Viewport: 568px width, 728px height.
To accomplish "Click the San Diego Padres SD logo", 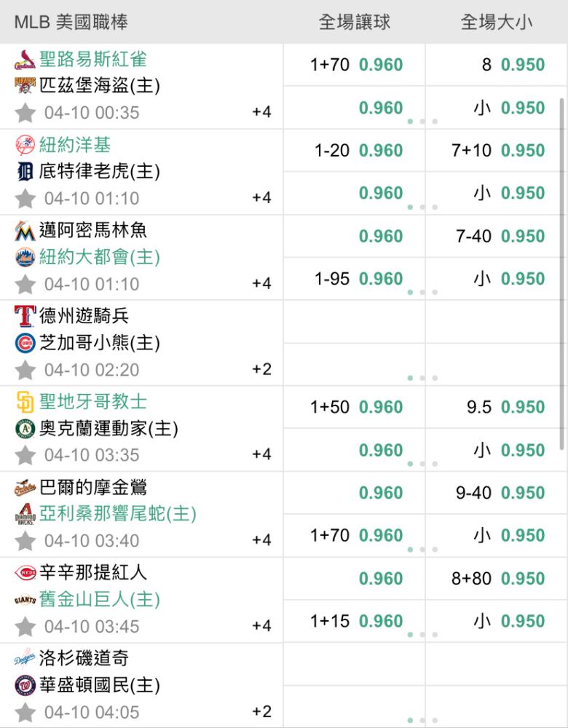I will click(25, 402).
